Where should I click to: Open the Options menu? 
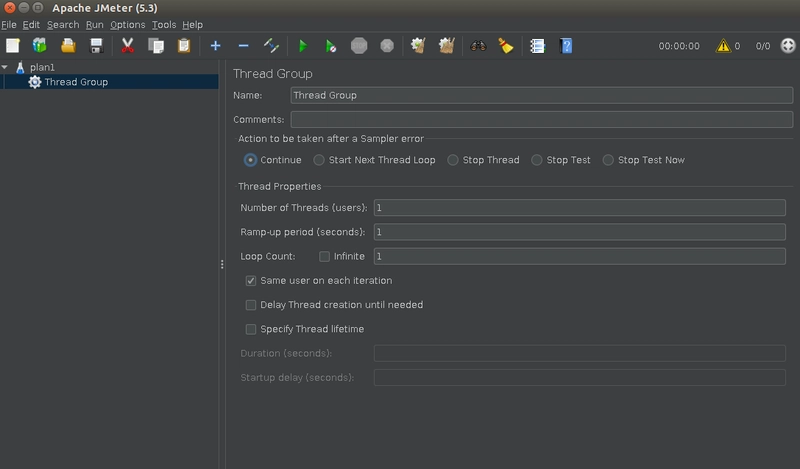pos(128,24)
